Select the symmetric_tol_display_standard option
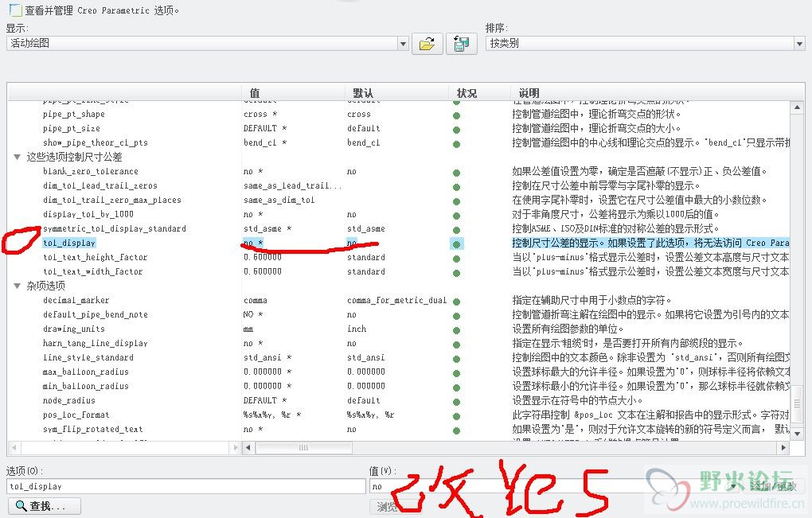This screenshot has width=812, height=518. click(115, 228)
